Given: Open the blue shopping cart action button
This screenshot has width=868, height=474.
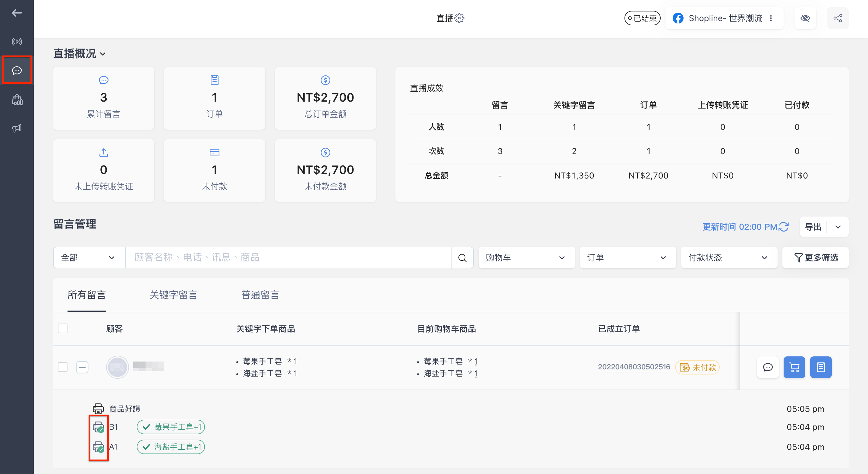Looking at the screenshot, I should pos(794,367).
